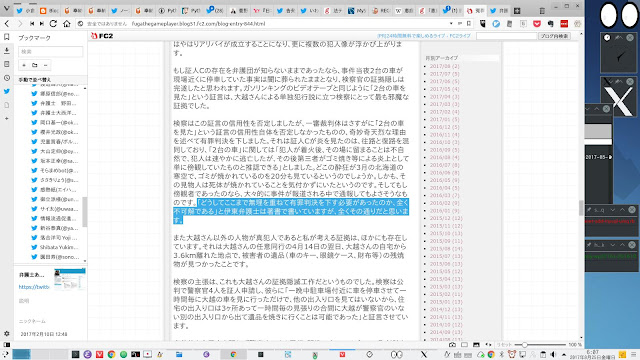Click the blue circular extension icon
Viewport: 640px width, 360px height.
pos(496,24)
